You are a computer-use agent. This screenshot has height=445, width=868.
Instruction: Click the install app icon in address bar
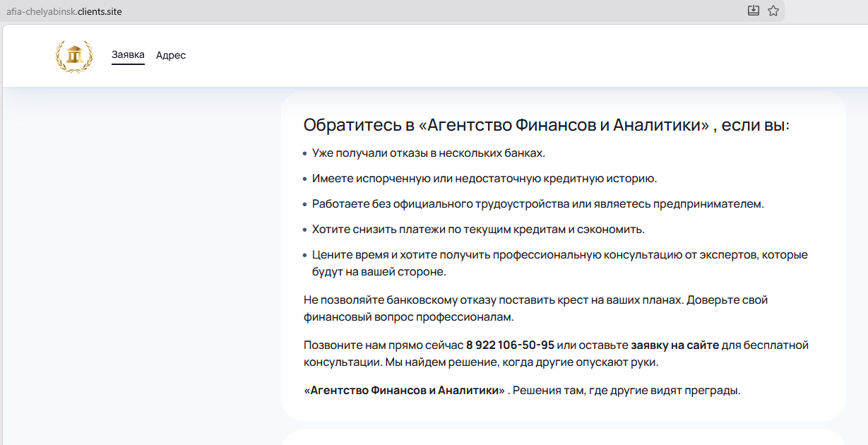coord(754,11)
